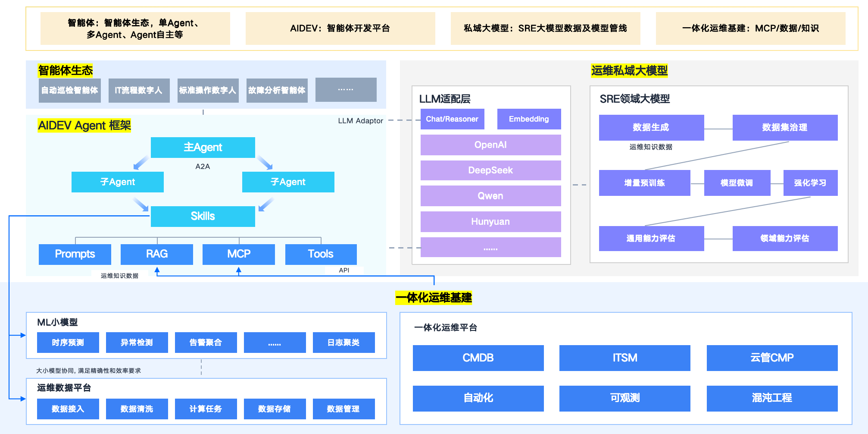Select the 云管CMP block
The image size is (868, 434).
pos(772,358)
